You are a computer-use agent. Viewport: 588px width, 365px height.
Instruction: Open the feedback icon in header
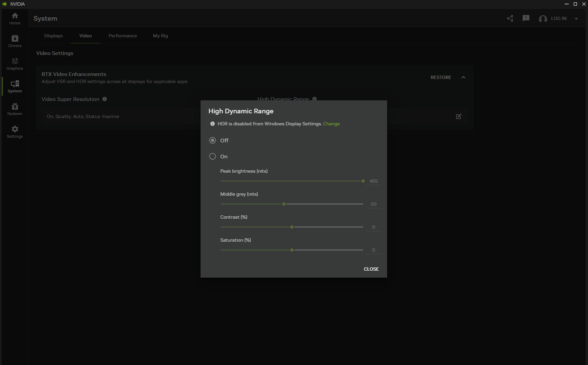point(526,18)
